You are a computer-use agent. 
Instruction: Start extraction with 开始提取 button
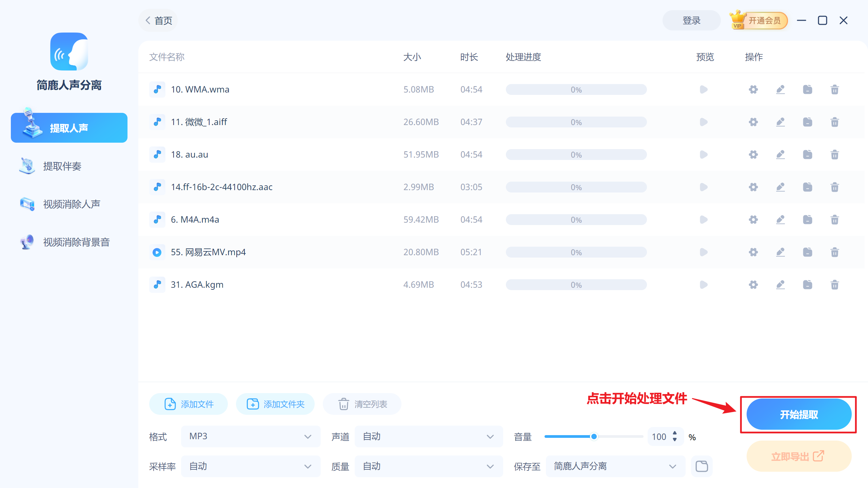click(798, 414)
